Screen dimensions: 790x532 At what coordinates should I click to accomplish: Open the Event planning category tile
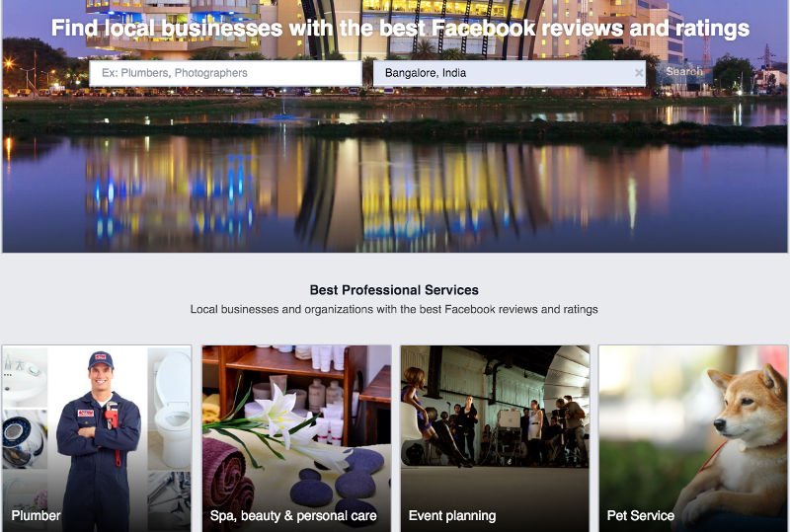[x=496, y=438]
